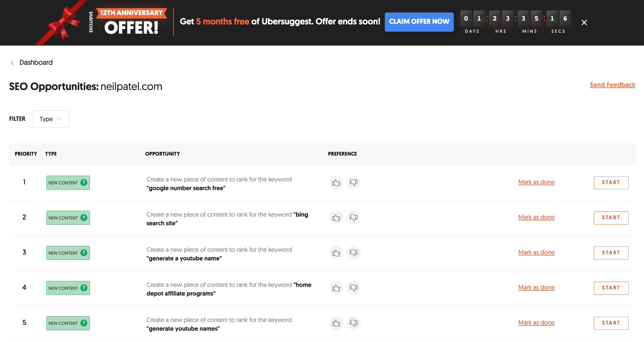Mark "google number search free" as done

pyautogui.click(x=536, y=182)
